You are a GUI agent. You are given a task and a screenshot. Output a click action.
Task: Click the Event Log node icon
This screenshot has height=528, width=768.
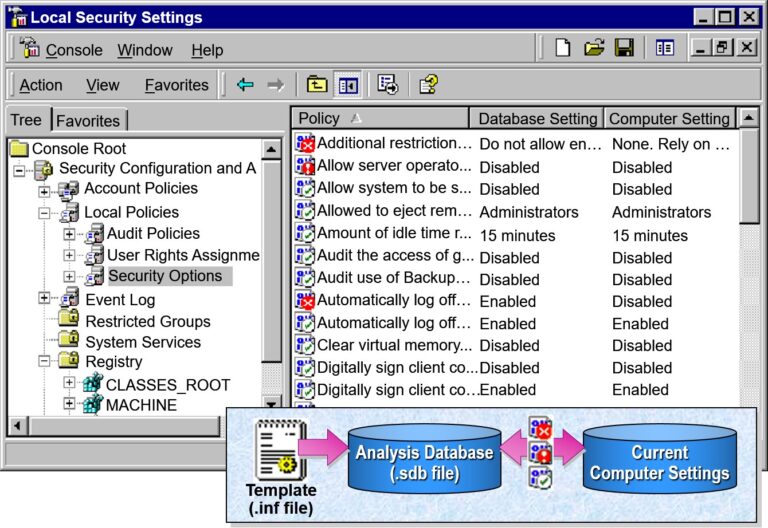coord(69,298)
